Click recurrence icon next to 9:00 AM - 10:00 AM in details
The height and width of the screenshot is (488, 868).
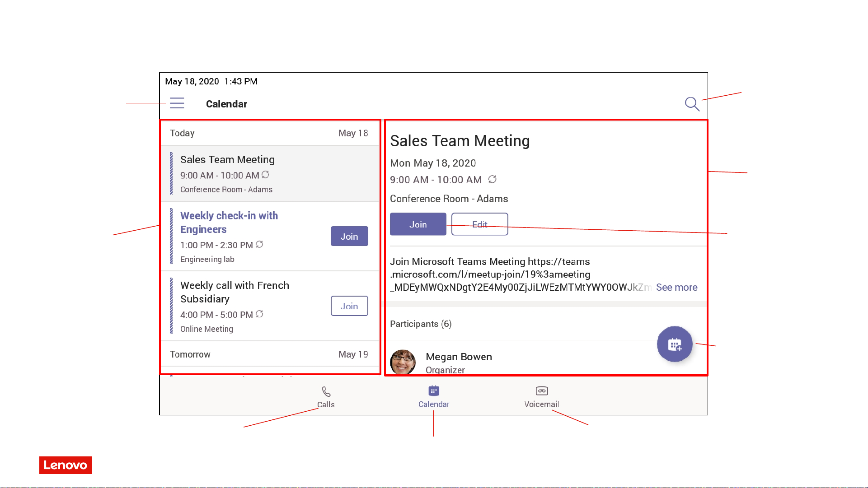click(x=493, y=179)
